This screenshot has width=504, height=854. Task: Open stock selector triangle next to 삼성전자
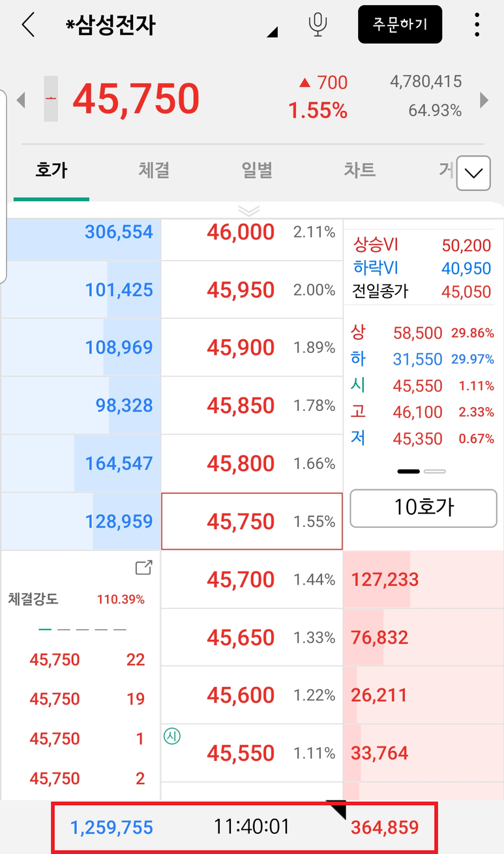(x=273, y=31)
